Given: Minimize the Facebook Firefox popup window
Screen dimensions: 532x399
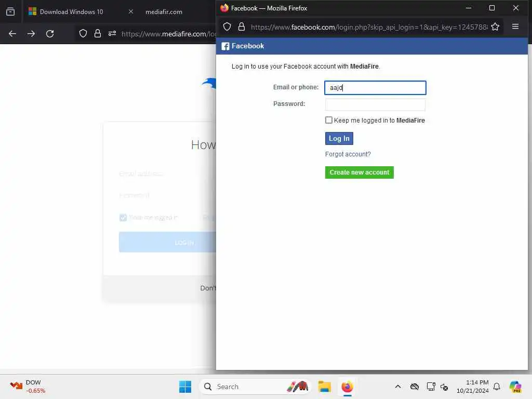Looking at the screenshot, I should pyautogui.click(x=468, y=8).
